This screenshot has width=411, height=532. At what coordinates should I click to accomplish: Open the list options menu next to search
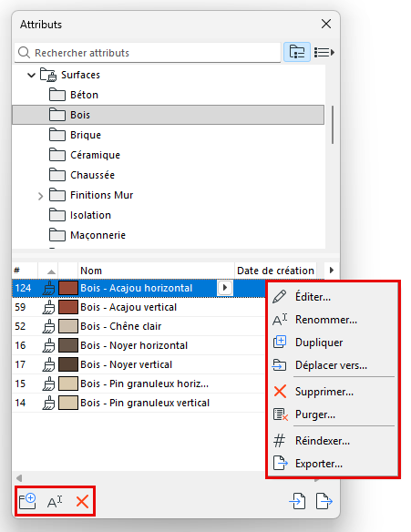coord(324,52)
